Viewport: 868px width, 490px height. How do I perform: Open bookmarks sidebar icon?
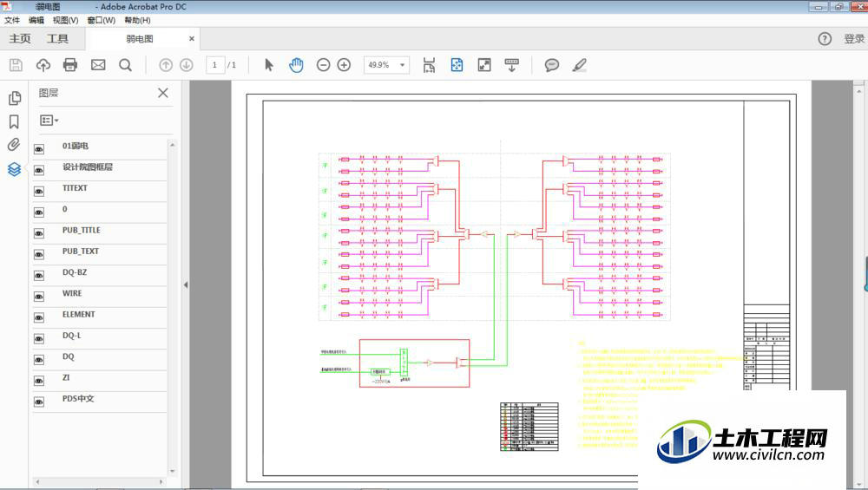[15, 121]
